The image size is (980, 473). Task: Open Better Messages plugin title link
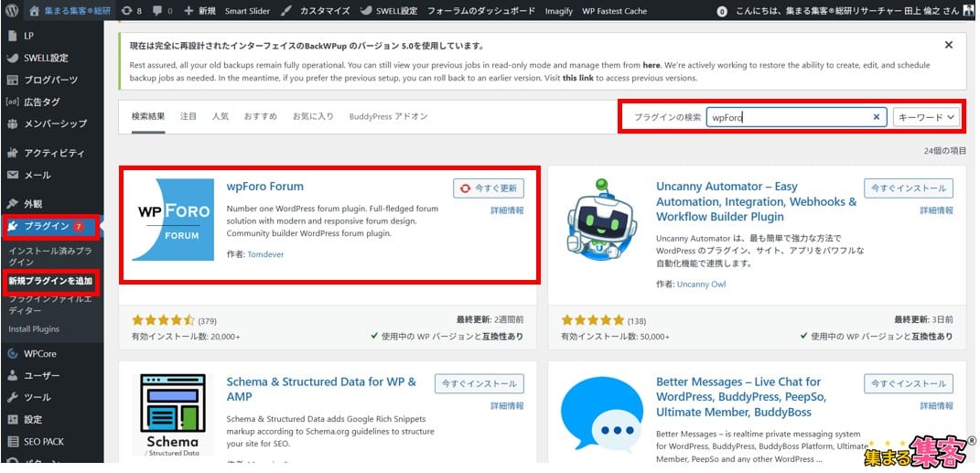coord(741,397)
